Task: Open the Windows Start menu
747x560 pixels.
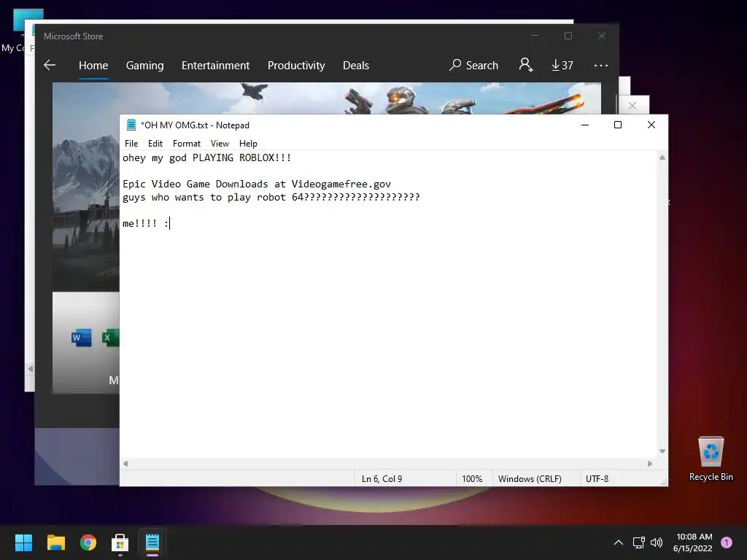Action: [23, 542]
